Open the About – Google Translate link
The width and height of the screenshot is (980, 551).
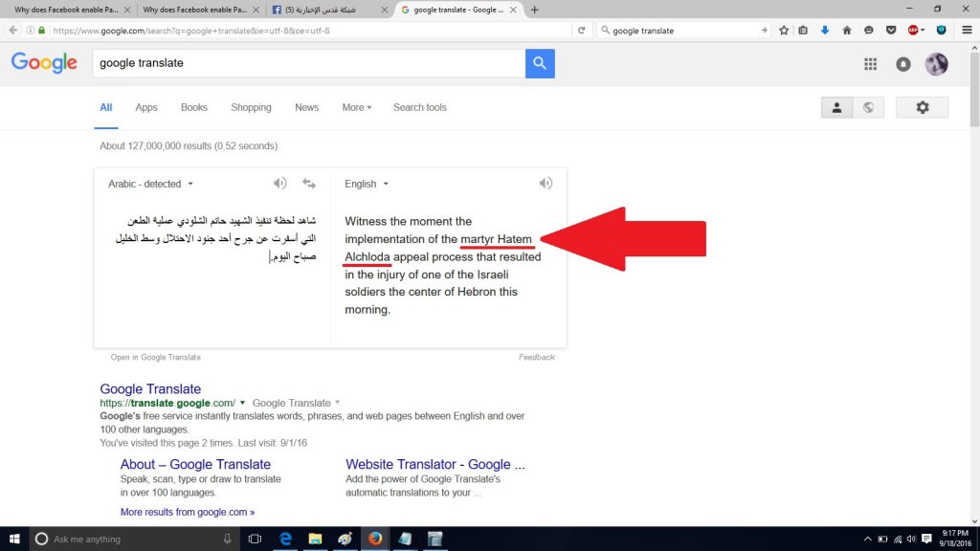[x=195, y=464]
